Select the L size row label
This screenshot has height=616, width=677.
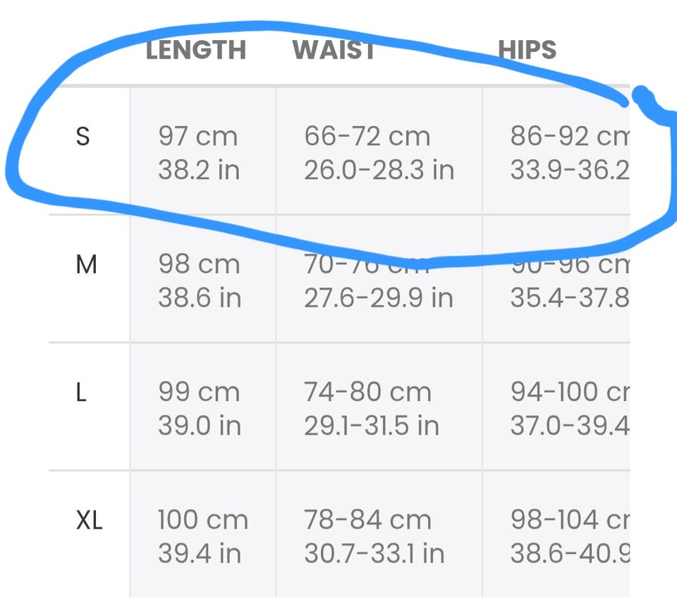point(81,392)
